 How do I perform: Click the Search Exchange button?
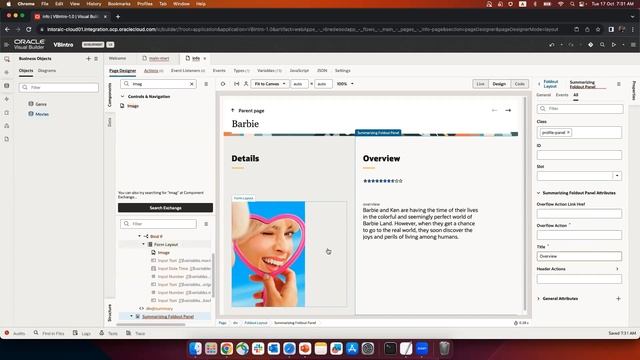[165, 208]
